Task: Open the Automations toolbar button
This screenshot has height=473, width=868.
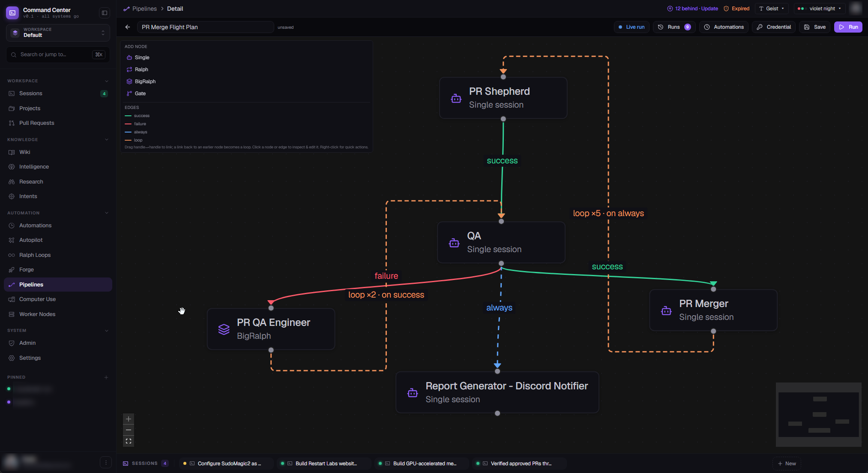Action: tap(724, 27)
